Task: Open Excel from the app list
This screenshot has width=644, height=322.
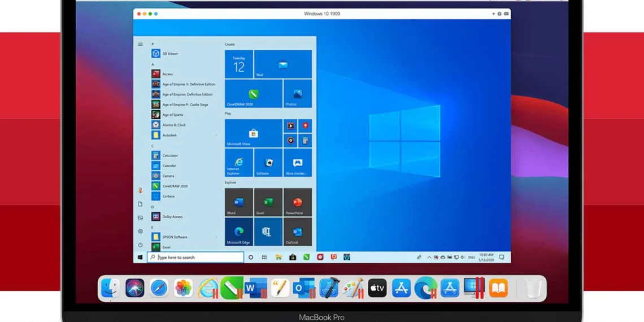Action: pyautogui.click(x=161, y=247)
